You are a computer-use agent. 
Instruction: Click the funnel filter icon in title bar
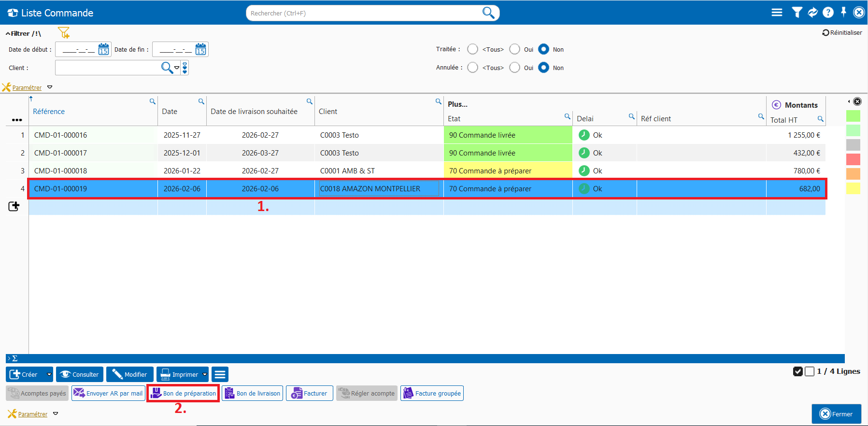point(797,13)
